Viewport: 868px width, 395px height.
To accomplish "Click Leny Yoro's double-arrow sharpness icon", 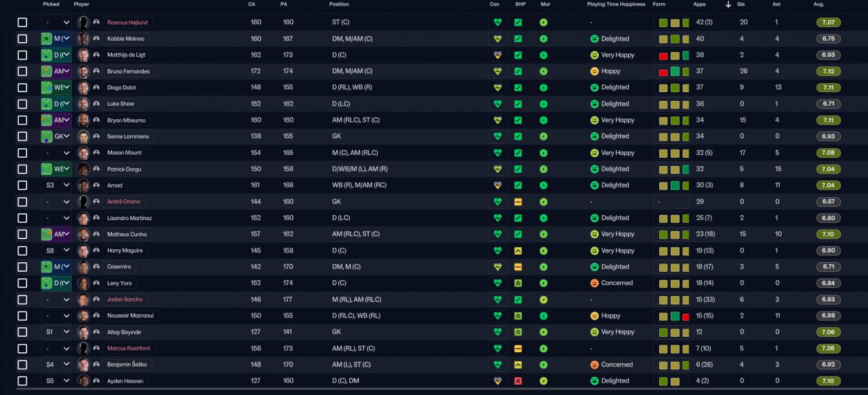I will point(518,283).
